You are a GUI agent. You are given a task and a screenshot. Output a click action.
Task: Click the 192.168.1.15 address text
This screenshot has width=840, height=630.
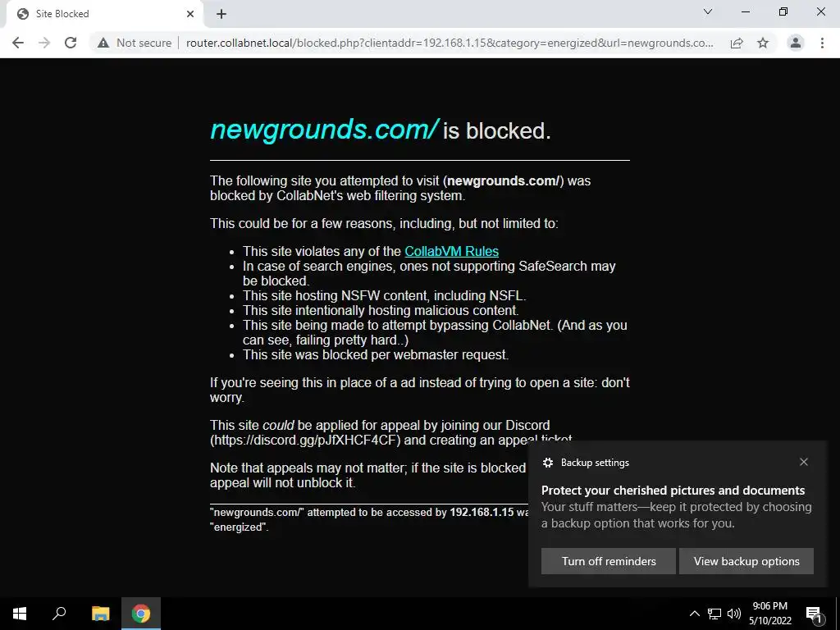(x=482, y=512)
